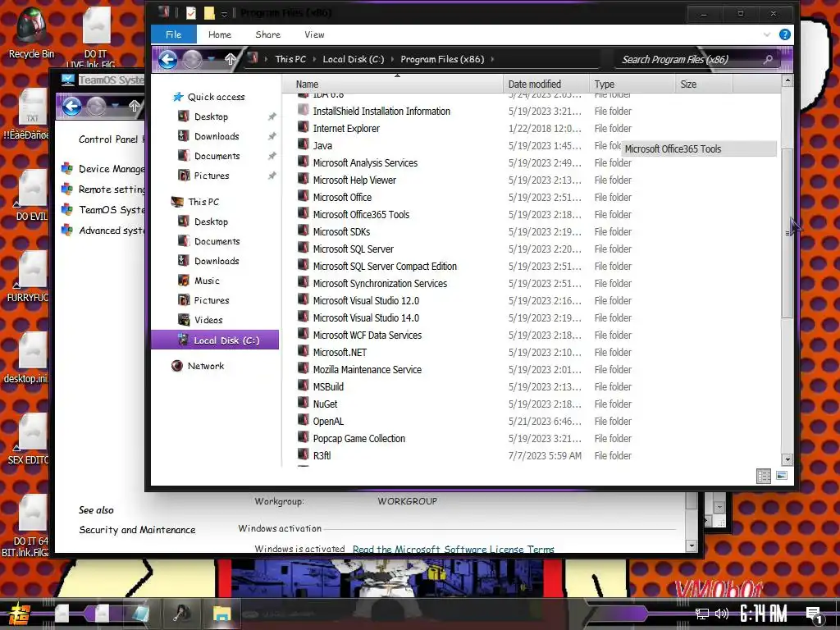840x630 pixels.
Task: Expand breadcrumb chevron after Local Disk (C:)
Action: pyautogui.click(x=392, y=59)
